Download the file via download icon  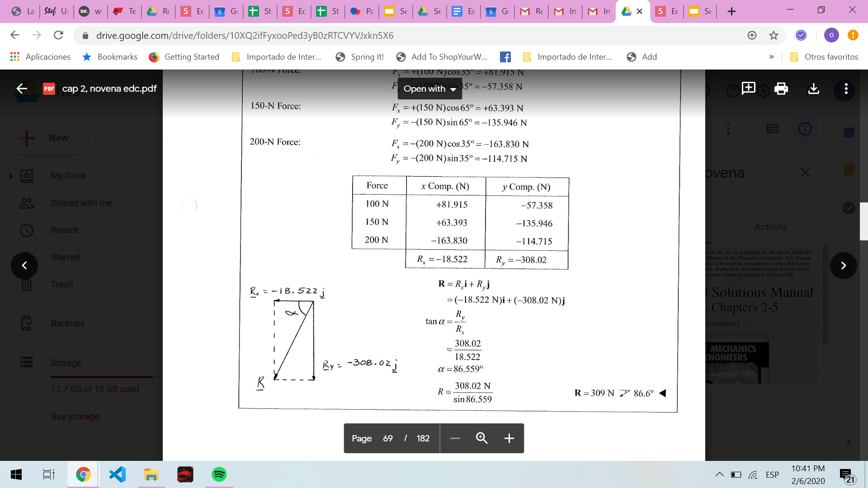[813, 89]
